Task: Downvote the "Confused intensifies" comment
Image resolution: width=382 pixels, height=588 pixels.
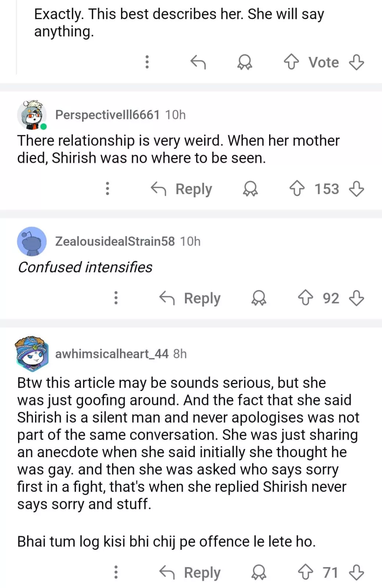Action: 356,298
